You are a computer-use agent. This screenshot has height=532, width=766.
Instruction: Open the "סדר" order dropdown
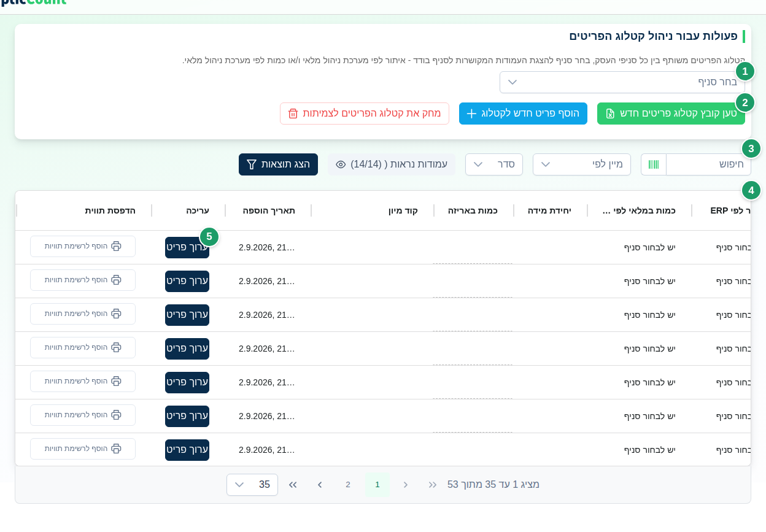[494, 164]
